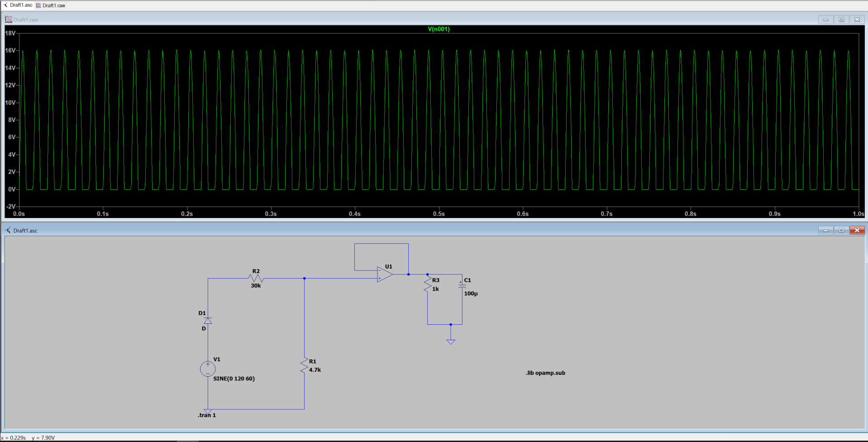
Task: Click the R2 reference label
Action: point(256,271)
